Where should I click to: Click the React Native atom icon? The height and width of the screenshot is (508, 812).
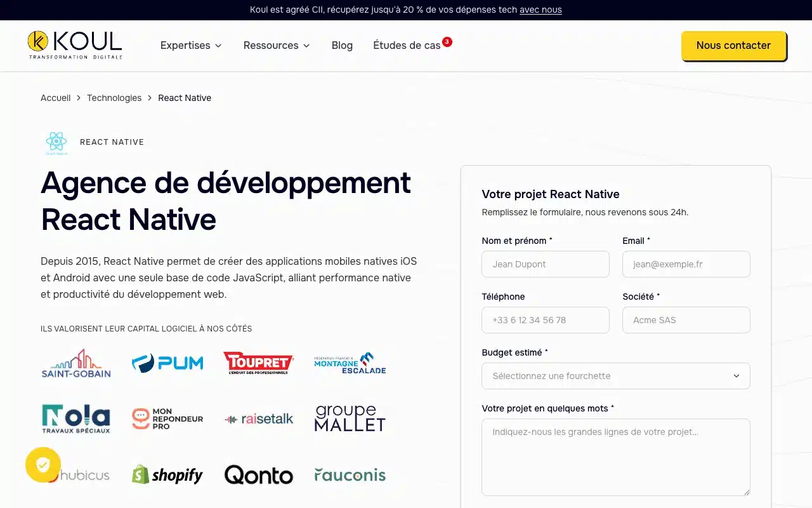coord(56,142)
